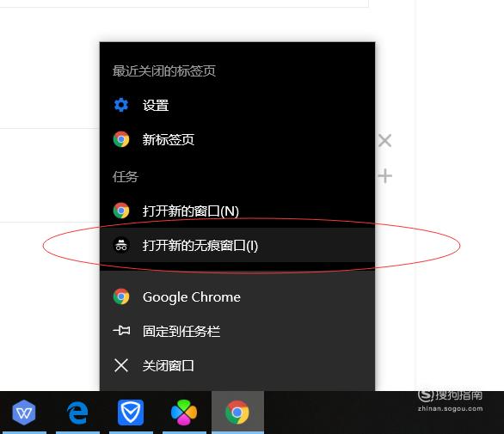Viewport: 504px width, 434px height.
Task: Click the blue gear icon beside 设置
Action: click(121, 105)
